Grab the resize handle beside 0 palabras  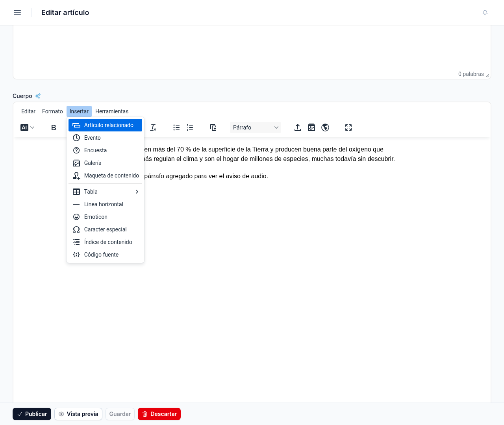click(487, 76)
